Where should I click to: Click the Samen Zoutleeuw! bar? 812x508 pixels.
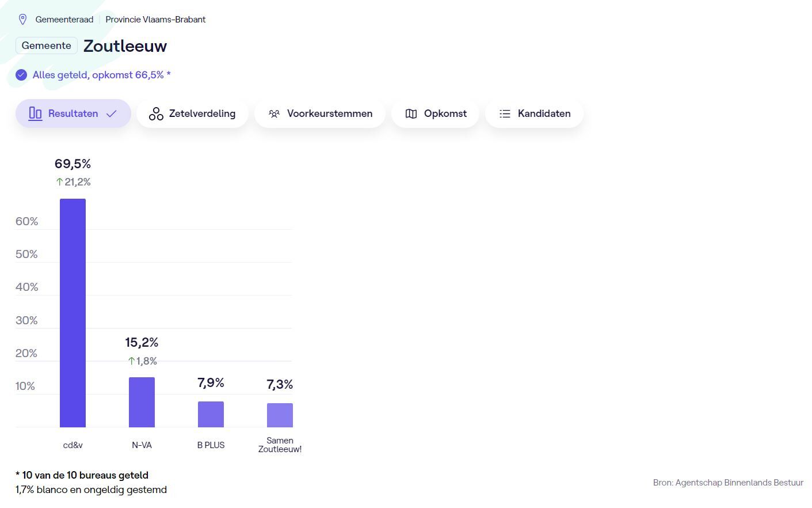tap(280, 415)
